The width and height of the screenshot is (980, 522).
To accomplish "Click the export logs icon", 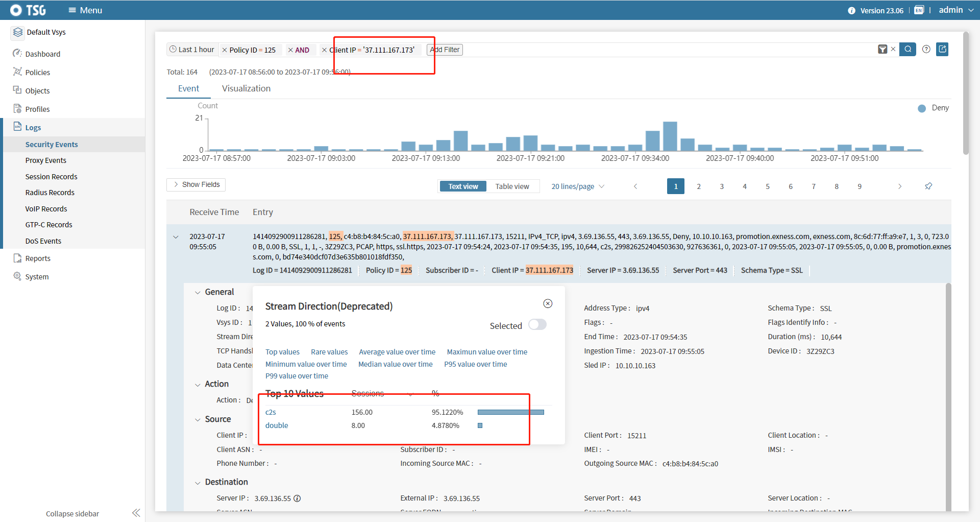I will (x=942, y=50).
